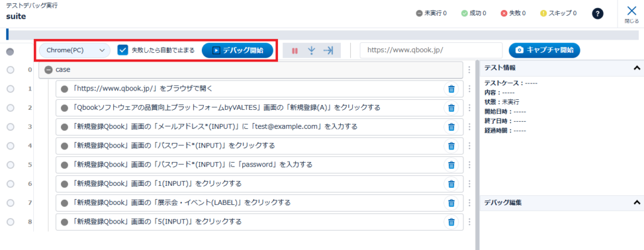This screenshot has width=644, height=250.
Task: Select the step clicking パスワード*(INPUT)
Action: [259, 145]
